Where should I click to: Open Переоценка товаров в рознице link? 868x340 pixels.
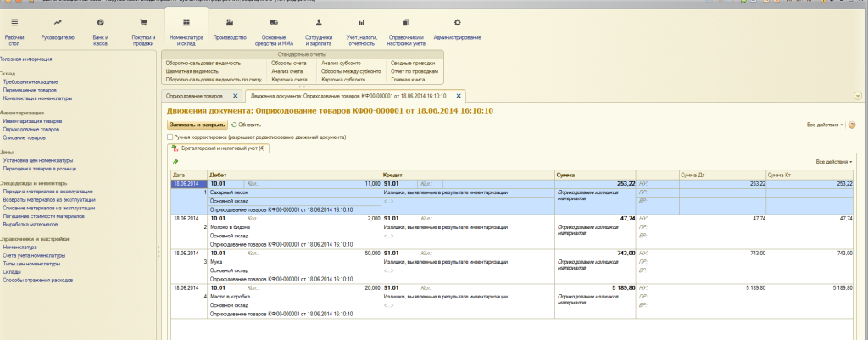(x=39, y=169)
